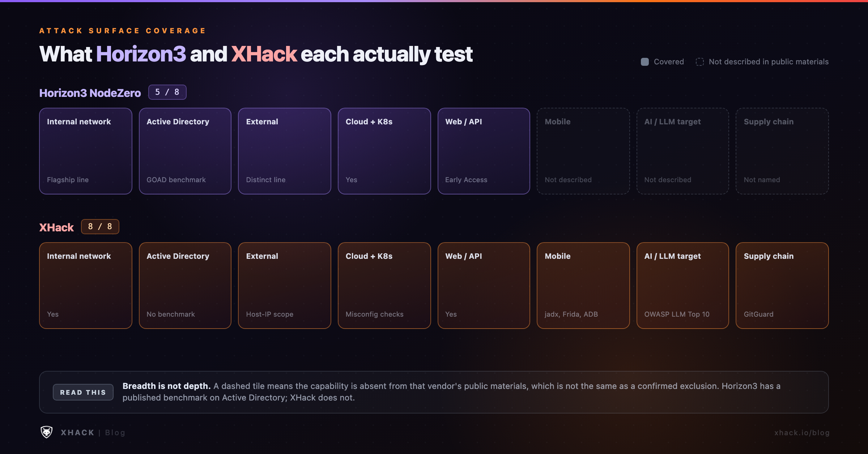The image size is (868, 454).
Task: Click the 5 / 8 score badge
Action: coord(167,92)
